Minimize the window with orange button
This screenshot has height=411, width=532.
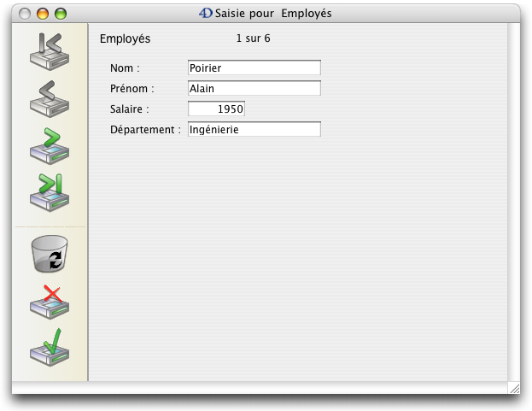click(x=43, y=14)
